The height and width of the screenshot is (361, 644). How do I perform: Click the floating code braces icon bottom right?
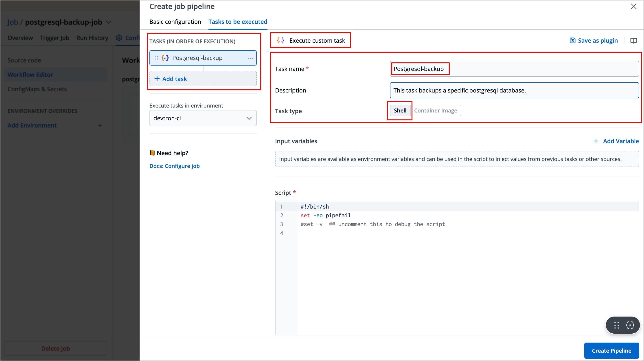point(630,325)
